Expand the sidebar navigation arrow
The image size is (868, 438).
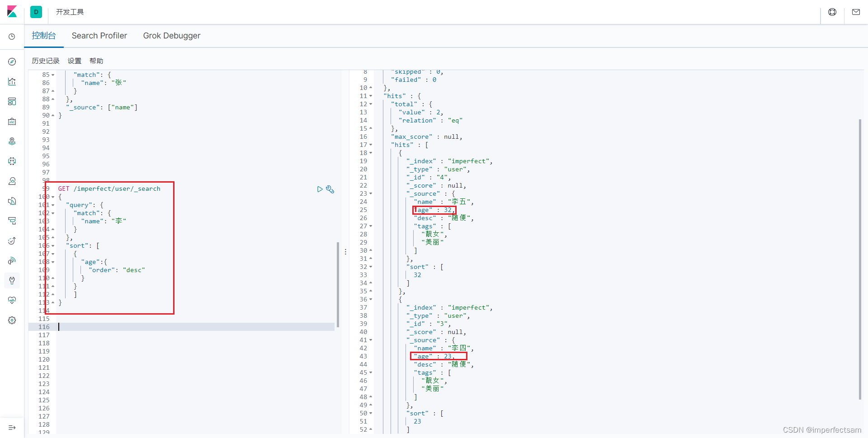pos(12,428)
